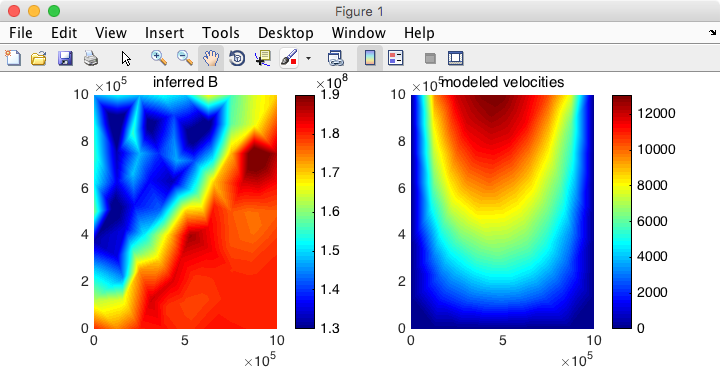The height and width of the screenshot is (370, 720).
Task: Open the brush color dropdown arrow
Action: click(x=308, y=58)
